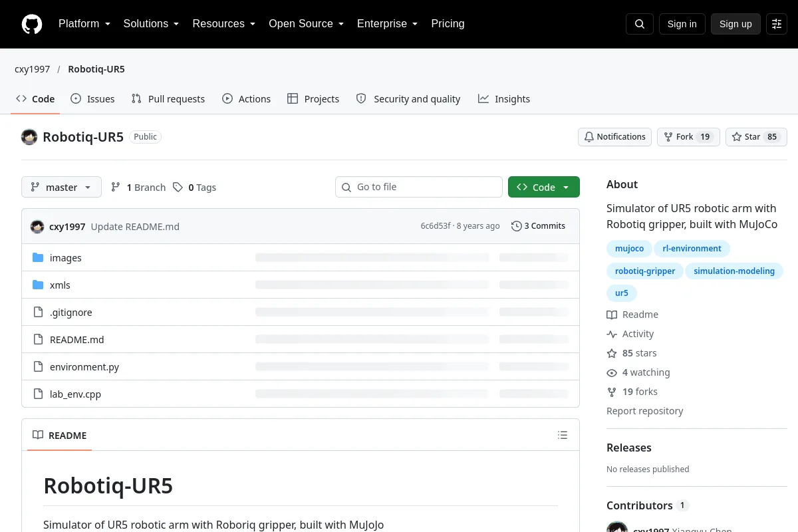
Task: Fork the repository
Action: tap(688, 136)
